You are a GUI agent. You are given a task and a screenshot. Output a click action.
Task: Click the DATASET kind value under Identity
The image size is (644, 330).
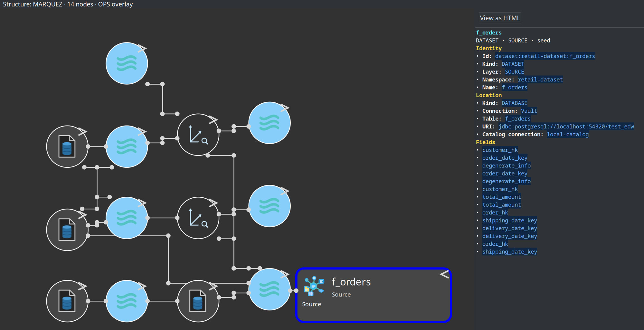coord(513,64)
